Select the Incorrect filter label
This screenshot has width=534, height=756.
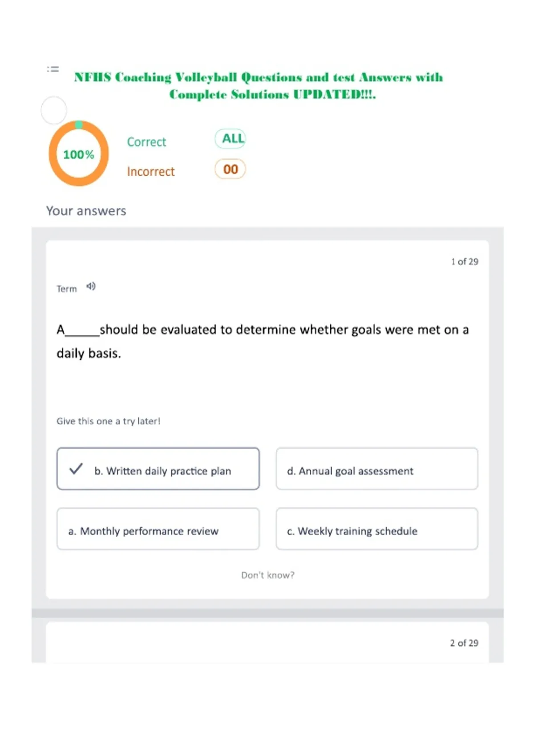(151, 172)
